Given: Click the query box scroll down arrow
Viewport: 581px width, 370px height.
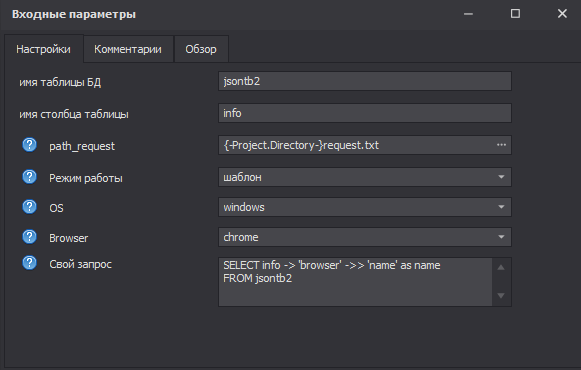Looking at the screenshot, I should coord(501,296).
